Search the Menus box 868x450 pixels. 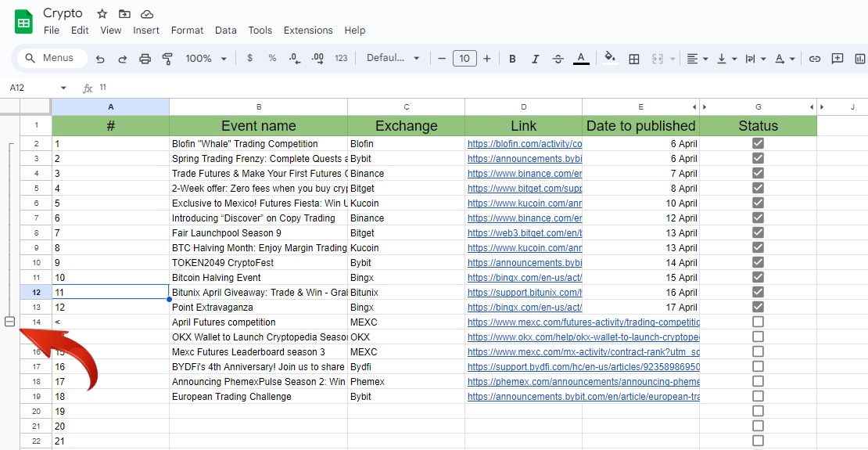click(52, 58)
